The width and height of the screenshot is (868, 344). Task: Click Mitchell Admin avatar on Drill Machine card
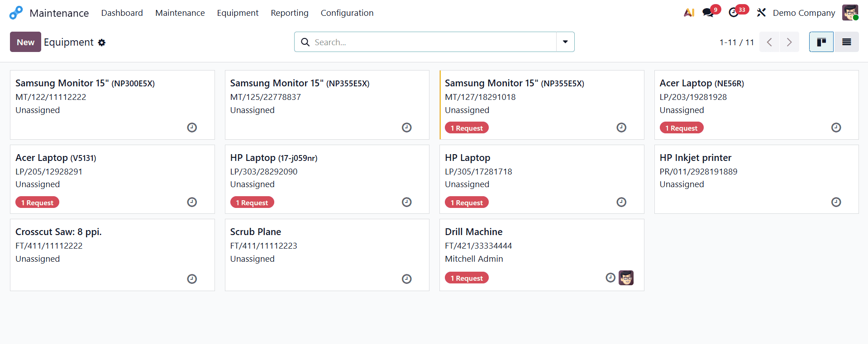tap(626, 278)
